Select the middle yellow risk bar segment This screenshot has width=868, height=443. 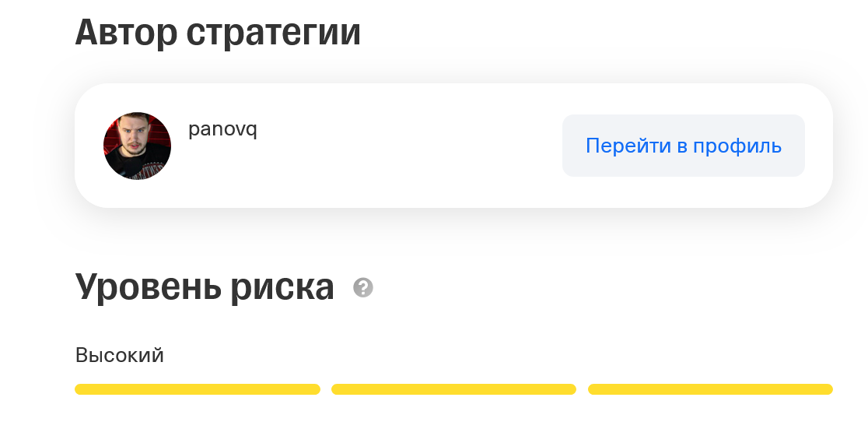453,389
